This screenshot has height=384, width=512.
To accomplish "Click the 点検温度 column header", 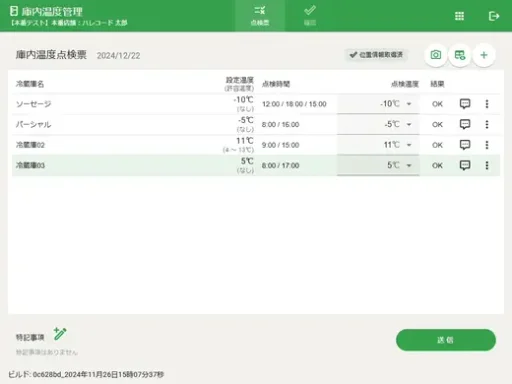I will point(405,84).
